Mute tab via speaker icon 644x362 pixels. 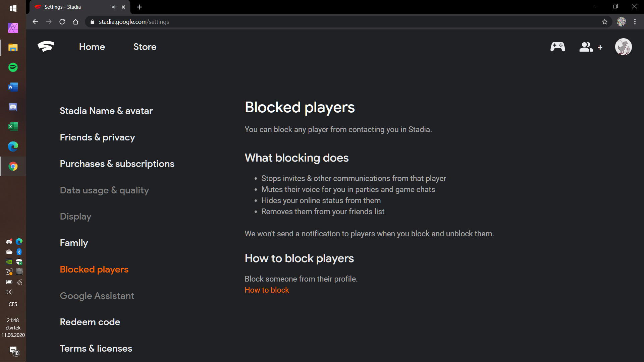tap(114, 7)
